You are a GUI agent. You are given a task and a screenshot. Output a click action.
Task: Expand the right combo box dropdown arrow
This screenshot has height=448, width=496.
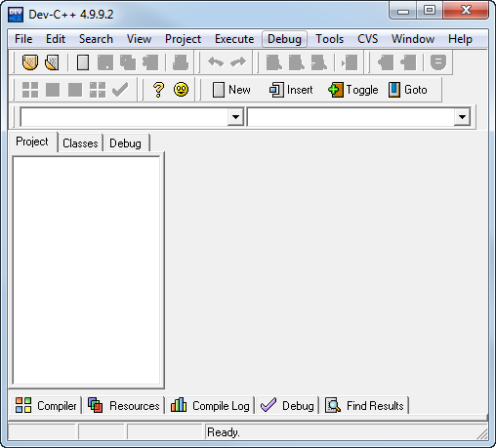pos(462,117)
